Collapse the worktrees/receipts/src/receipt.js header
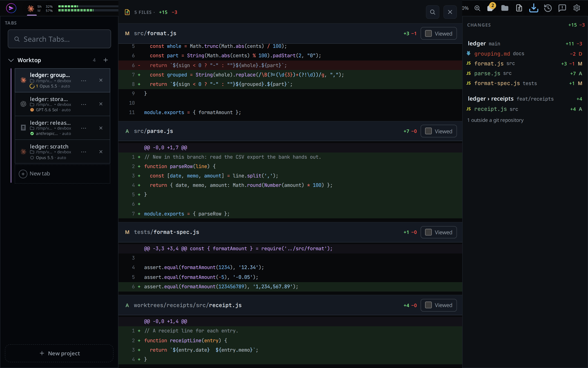Screen dimensions: 588x368 290,305
